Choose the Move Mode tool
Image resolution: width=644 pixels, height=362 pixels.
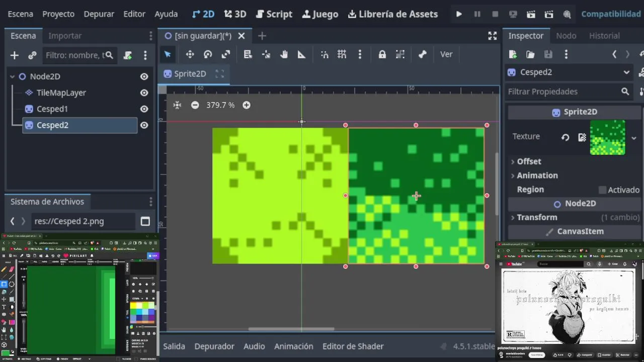click(x=190, y=54)
